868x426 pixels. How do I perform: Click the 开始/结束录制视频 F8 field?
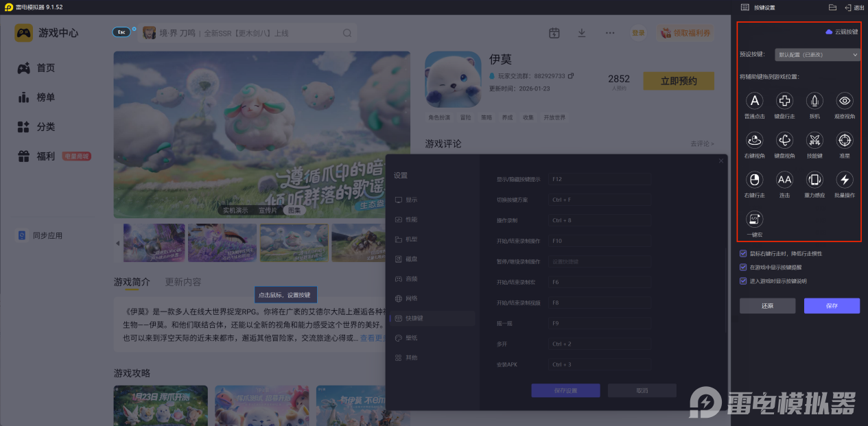click(599, 303)
